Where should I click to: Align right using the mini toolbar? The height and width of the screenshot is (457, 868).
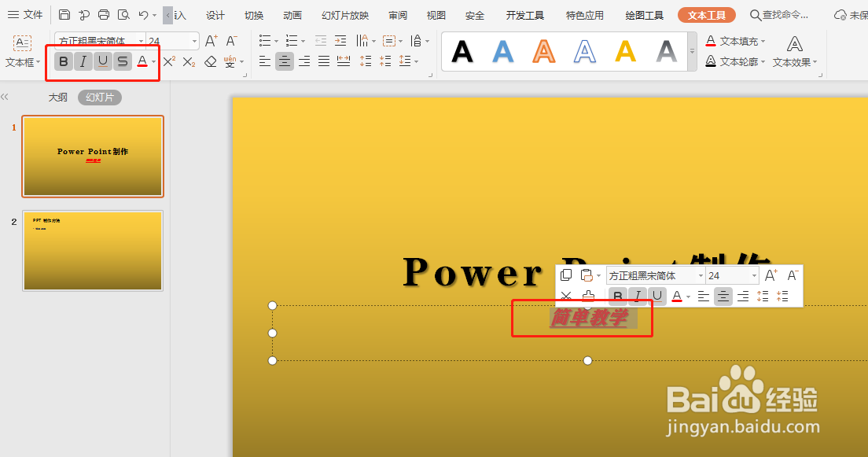tap(743, 297)
